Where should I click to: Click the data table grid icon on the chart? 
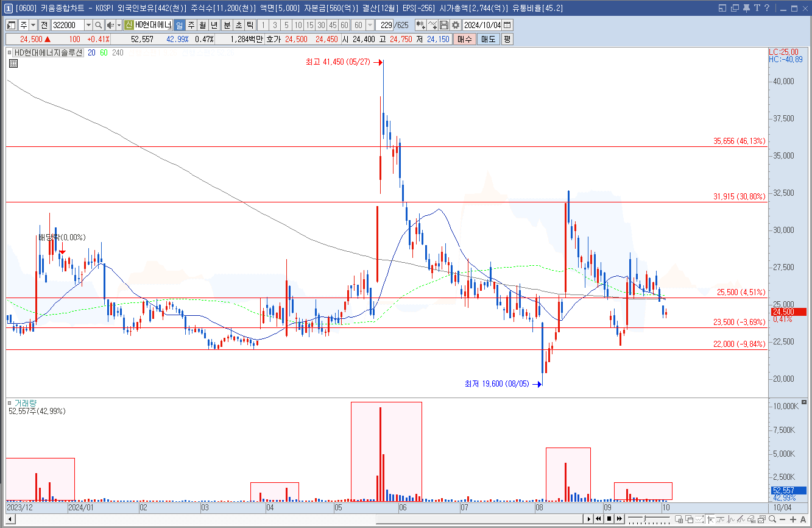(x=13, y=63)
